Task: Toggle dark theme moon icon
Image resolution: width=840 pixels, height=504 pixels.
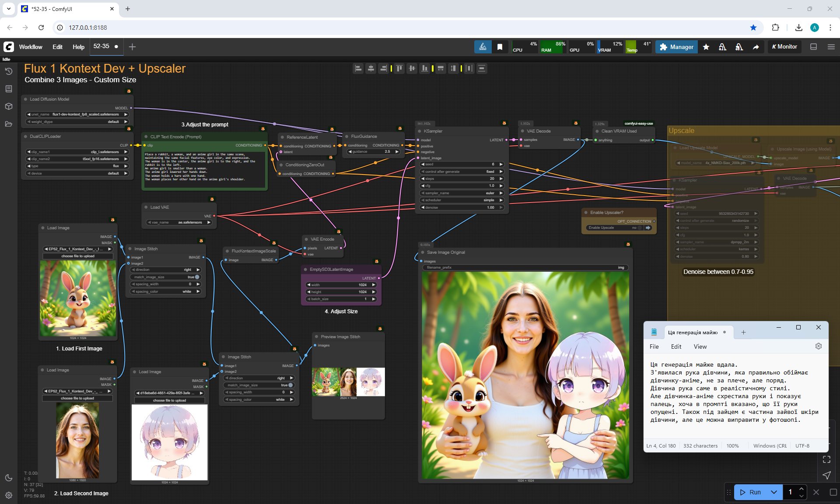Action: click(x=8, y=478)
